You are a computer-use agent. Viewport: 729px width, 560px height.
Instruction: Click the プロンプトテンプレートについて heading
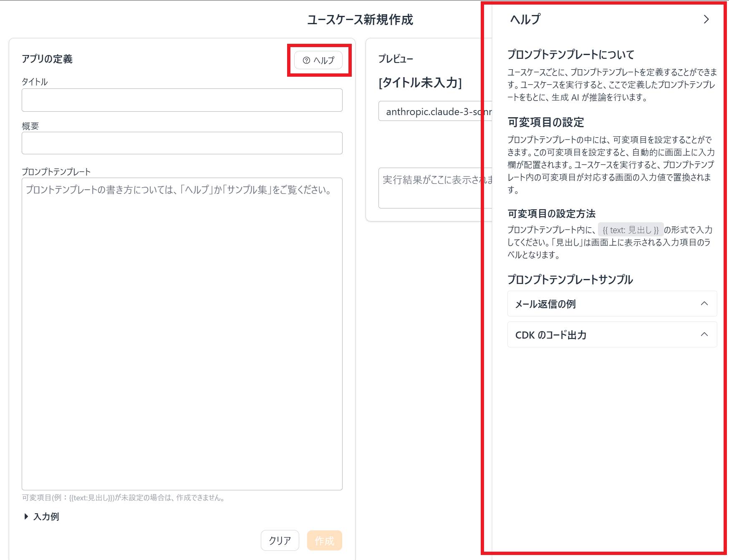coord(570,54)
